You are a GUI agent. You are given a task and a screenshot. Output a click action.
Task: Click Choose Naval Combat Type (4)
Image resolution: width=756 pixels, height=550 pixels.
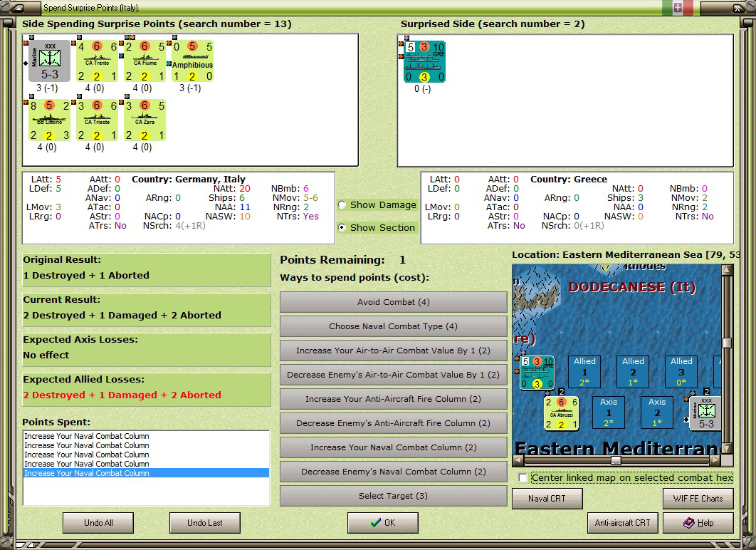coord(393,326)
